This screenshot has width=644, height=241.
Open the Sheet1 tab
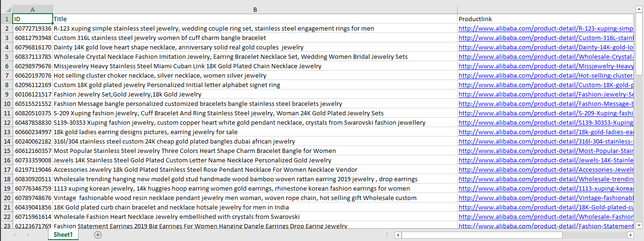point(63,235)
